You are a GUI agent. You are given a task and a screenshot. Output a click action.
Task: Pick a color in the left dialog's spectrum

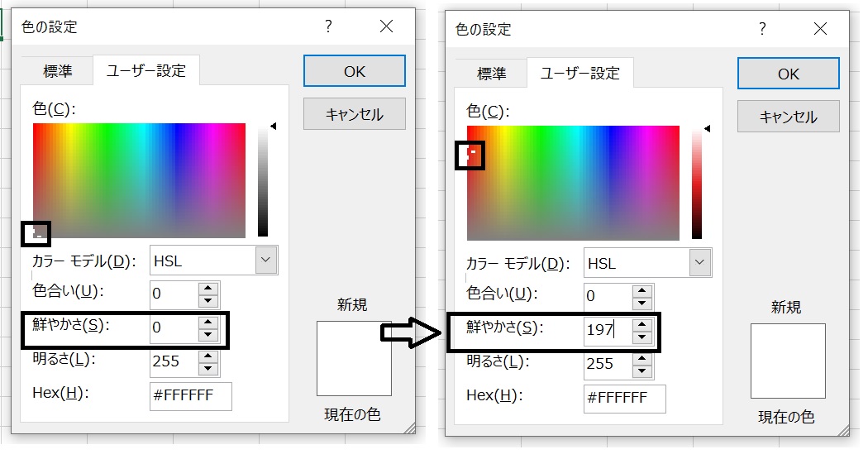pyautogui.click(x=139, y=180)
